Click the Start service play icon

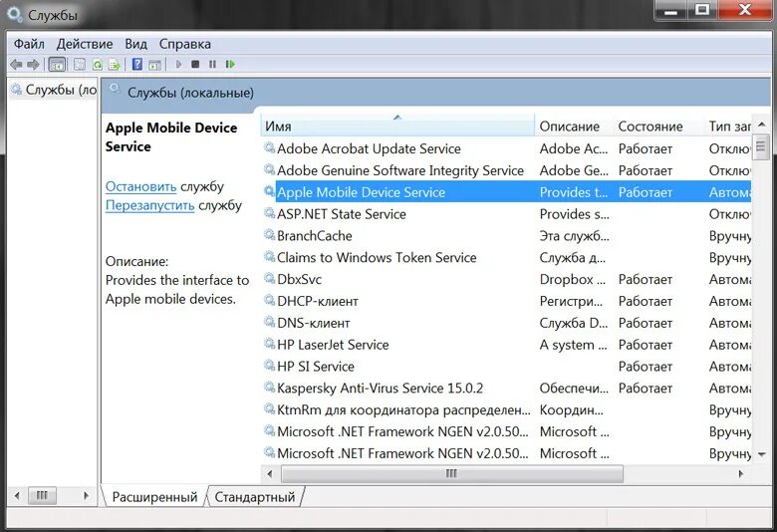(179, 64)
